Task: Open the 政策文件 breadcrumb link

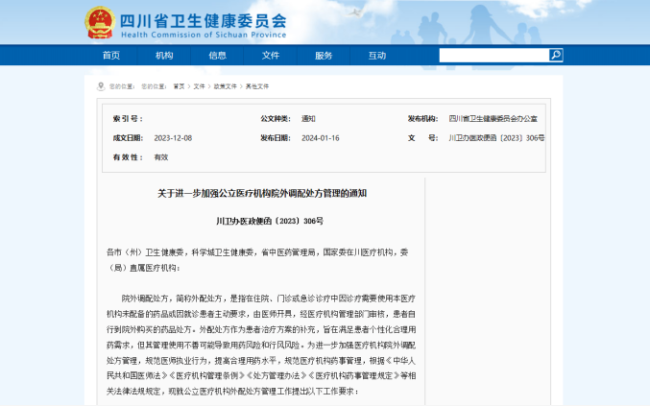Action: [222, 87]
